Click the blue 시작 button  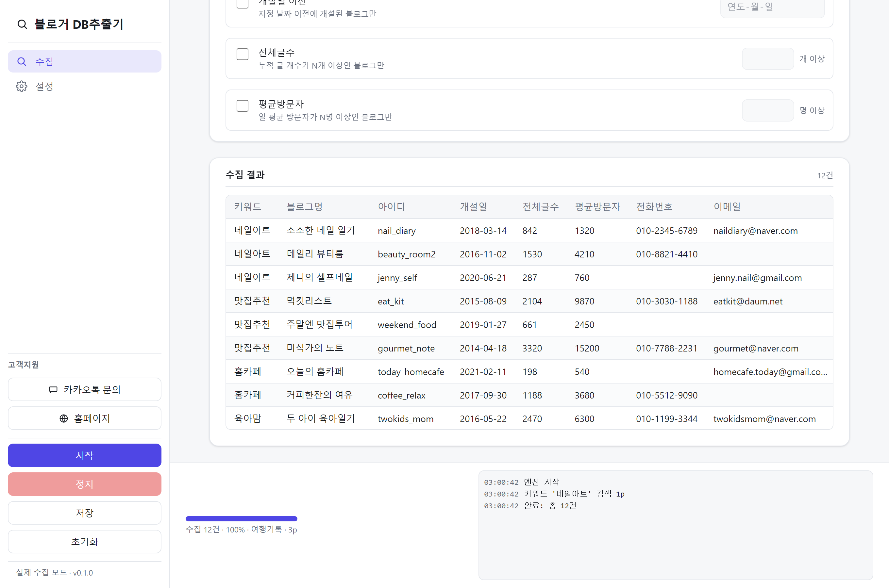(84, 455)
